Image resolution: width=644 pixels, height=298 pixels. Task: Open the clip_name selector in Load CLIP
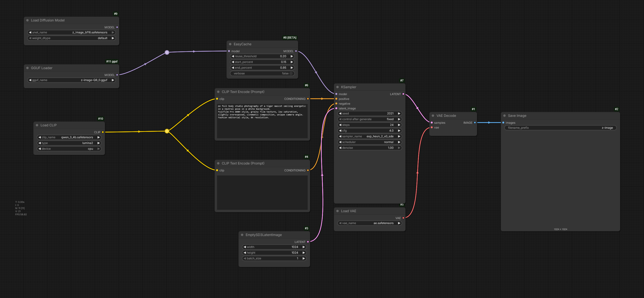point(69,137)
